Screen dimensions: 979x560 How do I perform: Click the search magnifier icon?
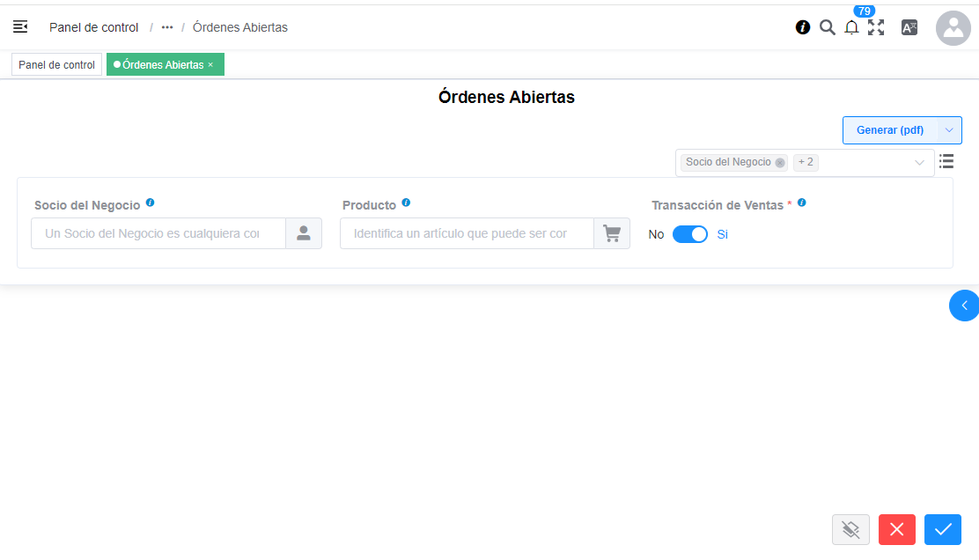[x=827, y=27]
